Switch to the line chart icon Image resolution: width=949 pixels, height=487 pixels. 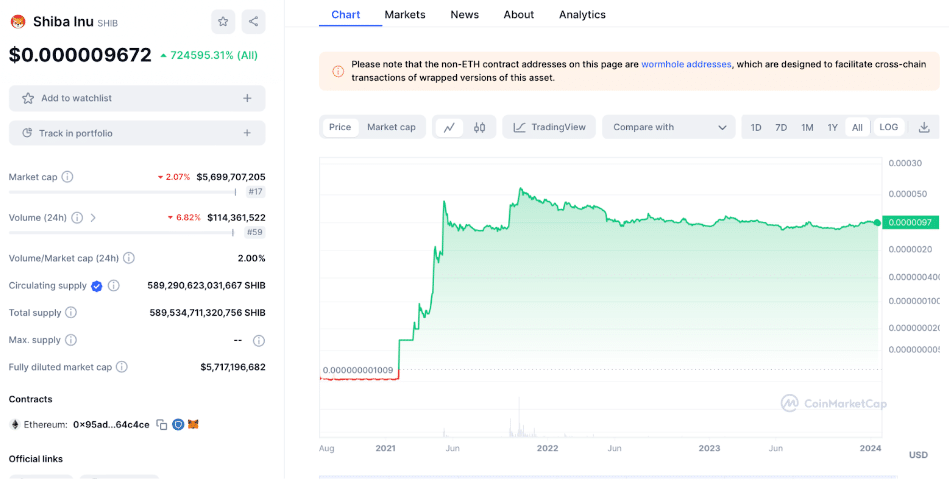pos(449,128)
